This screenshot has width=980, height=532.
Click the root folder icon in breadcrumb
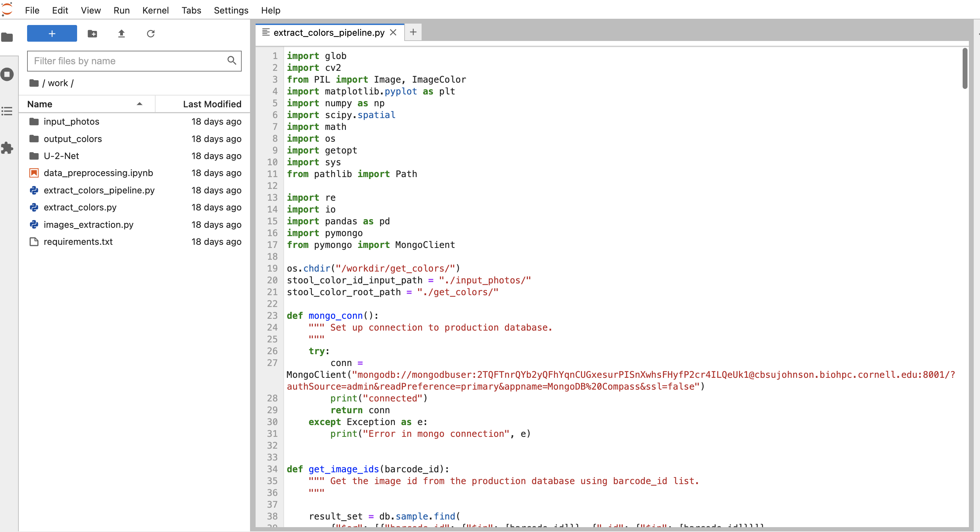[x=34, y=83]
